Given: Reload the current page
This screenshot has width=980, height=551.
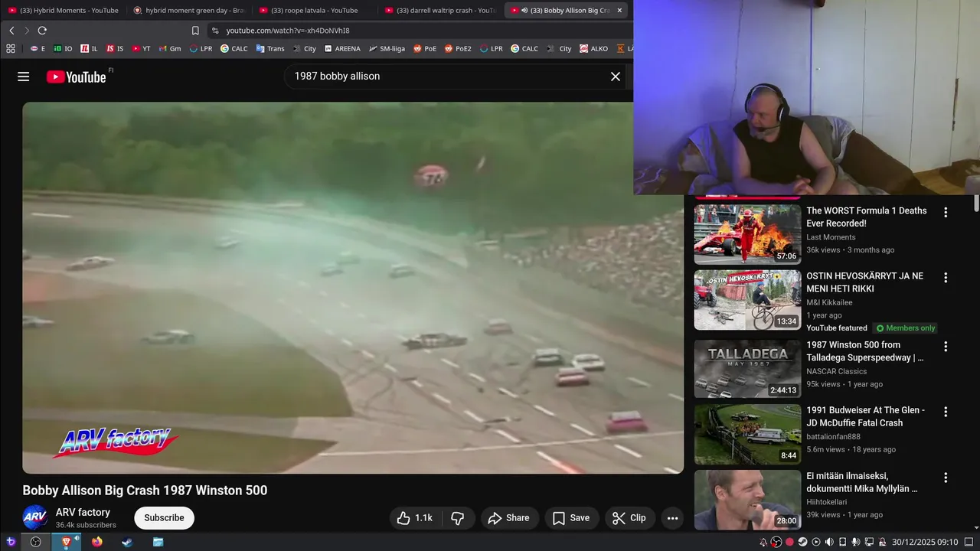Looking at the screenshot, I should coord(42,31).
